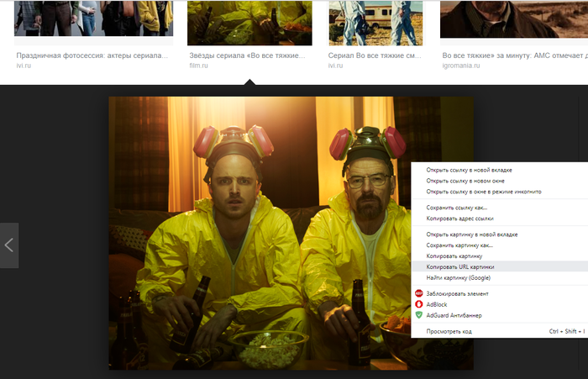Click the ABP icon beside Заблокировать элемент
The height and width of the screenshot is (379, 588).
(x=419, y=293)
